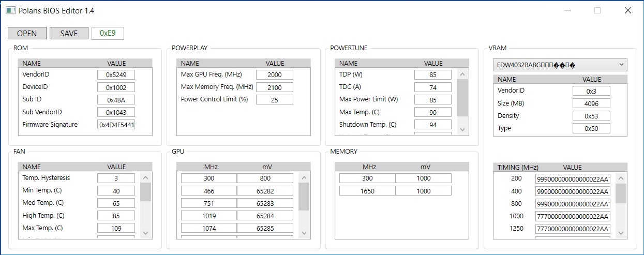Edit the Firmware Signature value field
Image resolution: width=644 pixels, height=255 pixels.
[x=116, y=125]
